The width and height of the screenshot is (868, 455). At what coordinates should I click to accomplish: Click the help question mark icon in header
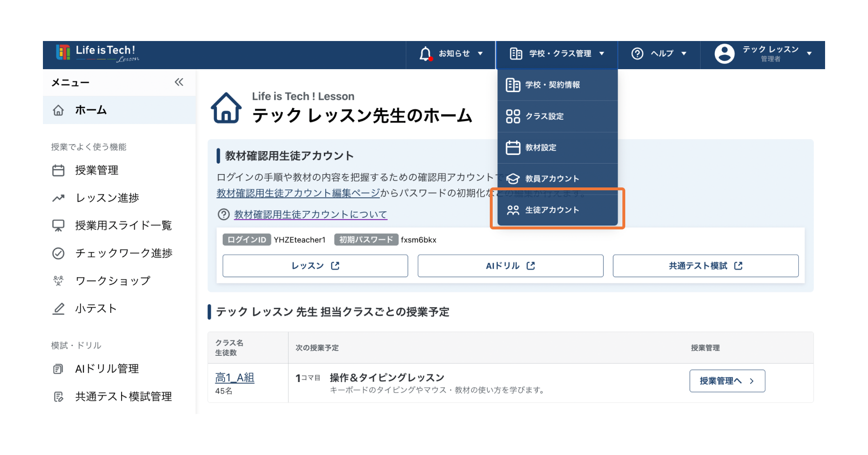click(637, 54)
